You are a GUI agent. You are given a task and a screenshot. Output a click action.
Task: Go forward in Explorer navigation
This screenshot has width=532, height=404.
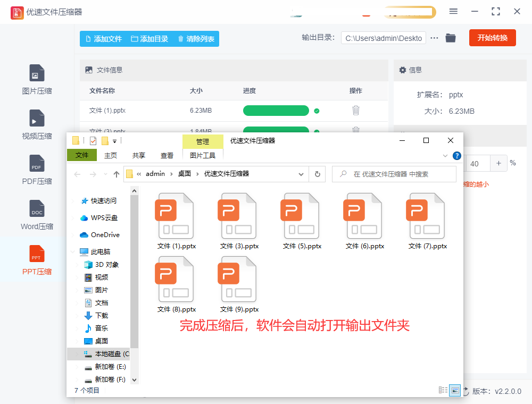[93, 174]
